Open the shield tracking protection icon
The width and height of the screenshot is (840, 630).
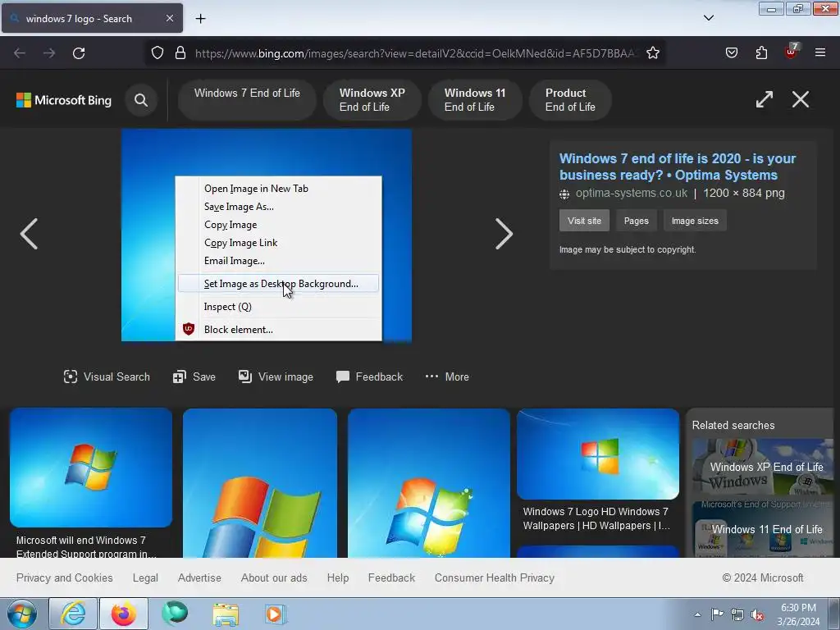click(157, 53)
